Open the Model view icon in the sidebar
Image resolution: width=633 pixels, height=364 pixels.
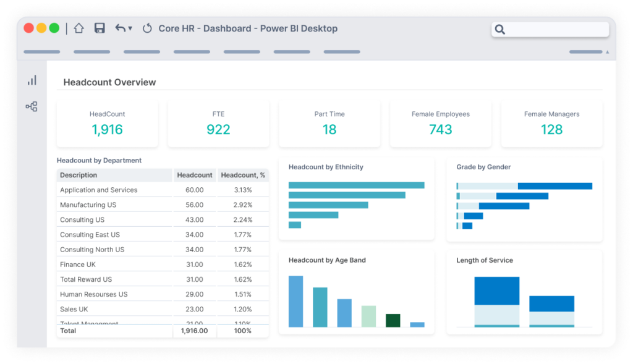click(x=32, y=106)
